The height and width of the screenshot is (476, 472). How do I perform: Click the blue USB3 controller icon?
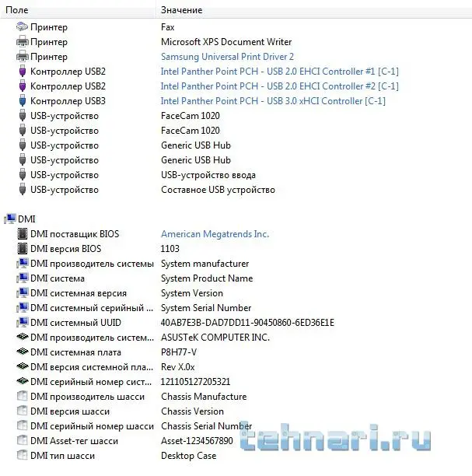[x=22, y=101]
